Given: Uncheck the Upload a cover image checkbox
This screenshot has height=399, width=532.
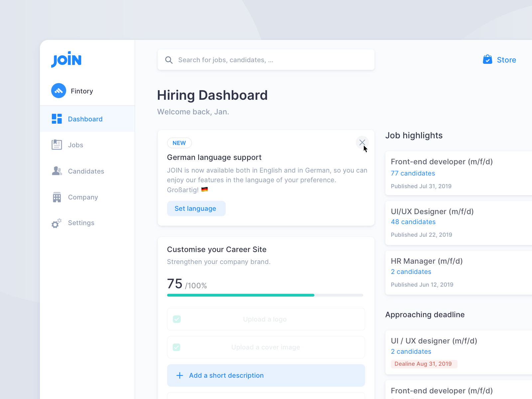Looking at the screenshot, I should tap(177, 347).
